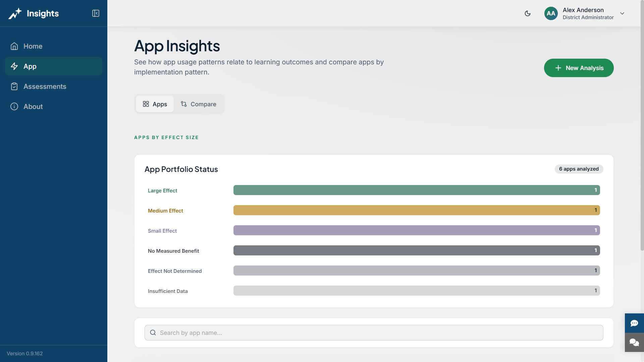Focus the Search by app name field
Screen dimensions: 644x362
pos(374,333)
